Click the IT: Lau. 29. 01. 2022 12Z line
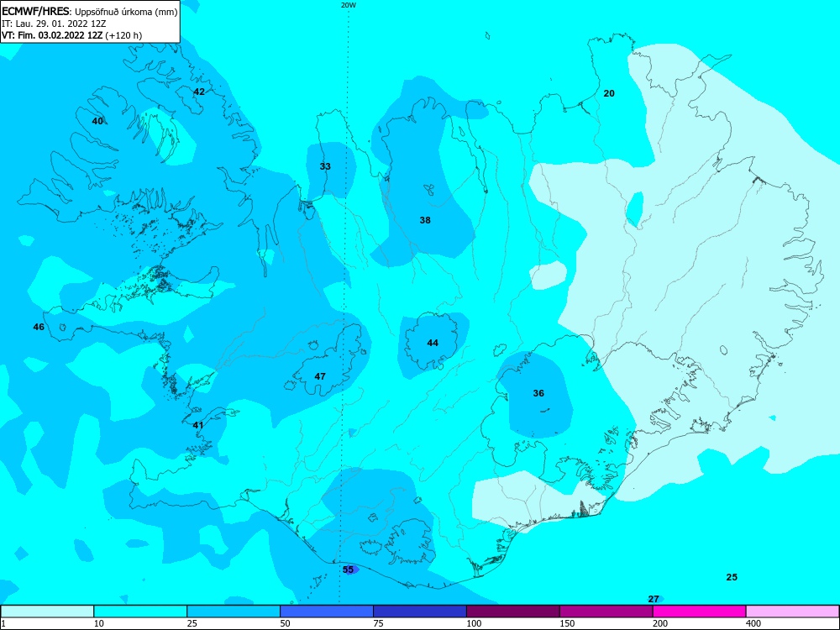This screenshot has width=840, height=630. (54, 24)
